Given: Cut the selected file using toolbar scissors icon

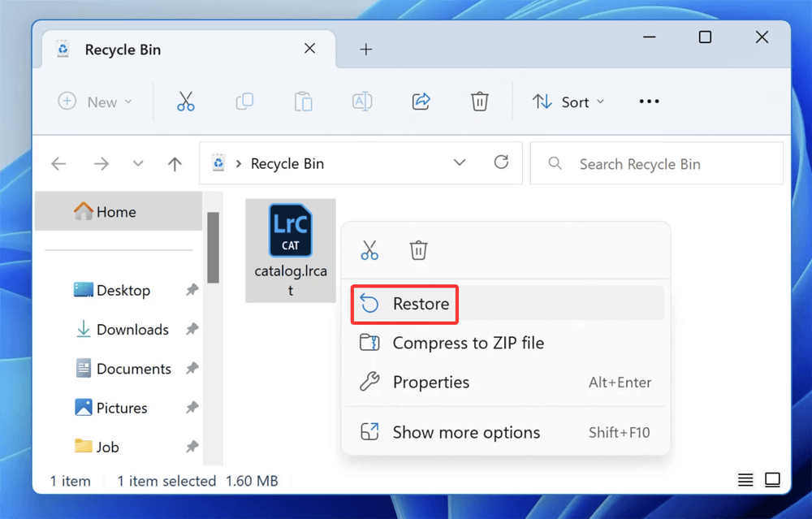Looking at the screenshot, I should coord(186,102).
